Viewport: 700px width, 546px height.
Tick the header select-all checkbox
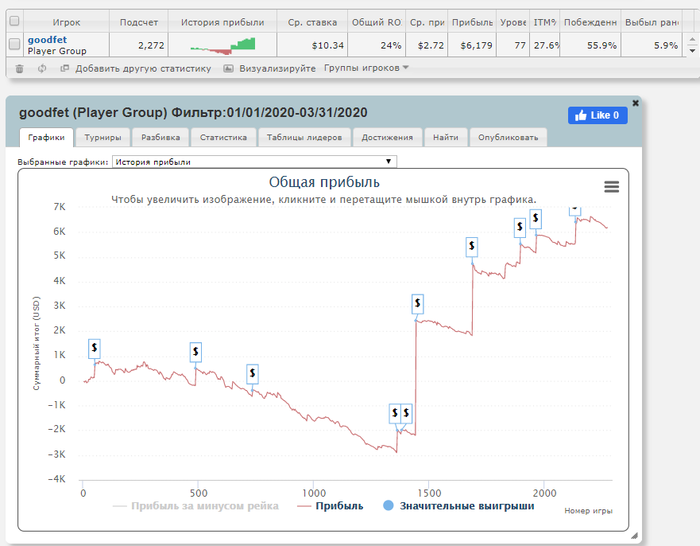tap(14, 21)
